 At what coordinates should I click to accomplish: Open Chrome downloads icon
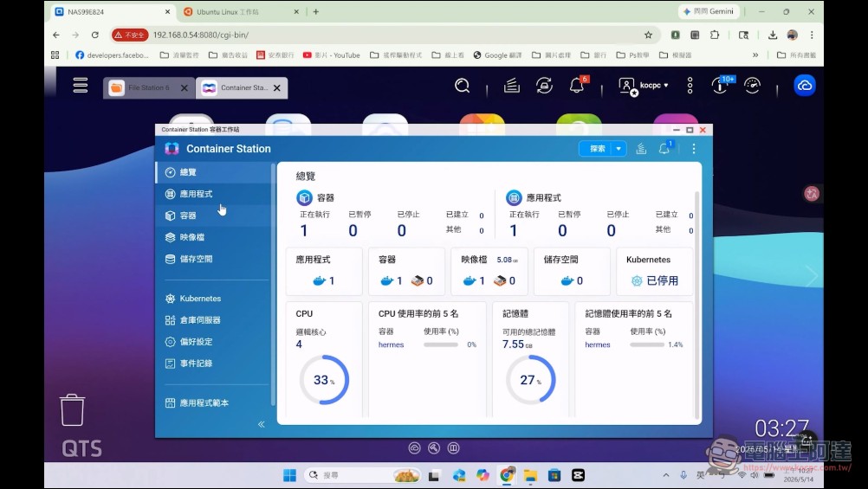coord(772,35)
